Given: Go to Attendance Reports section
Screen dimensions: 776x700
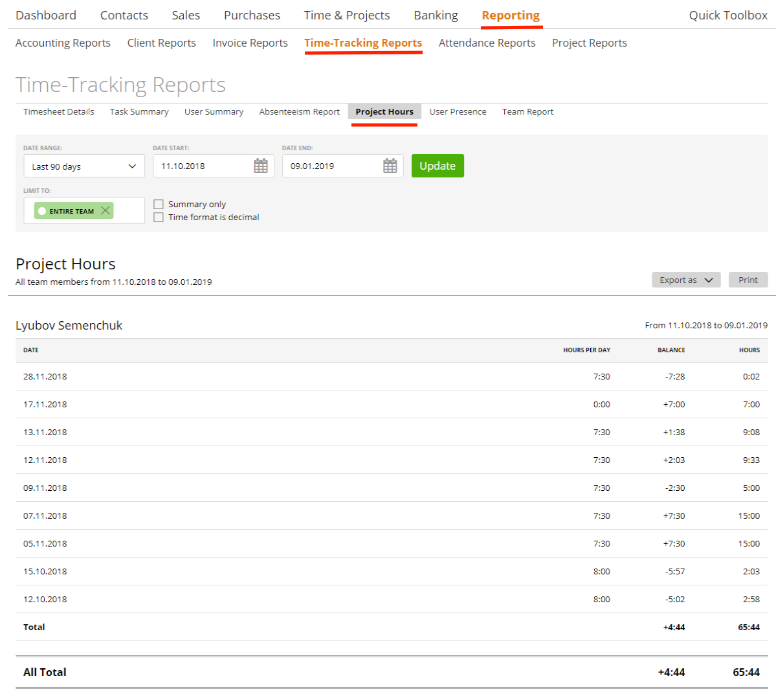Looking at the screenshot, I should (487, 43).
